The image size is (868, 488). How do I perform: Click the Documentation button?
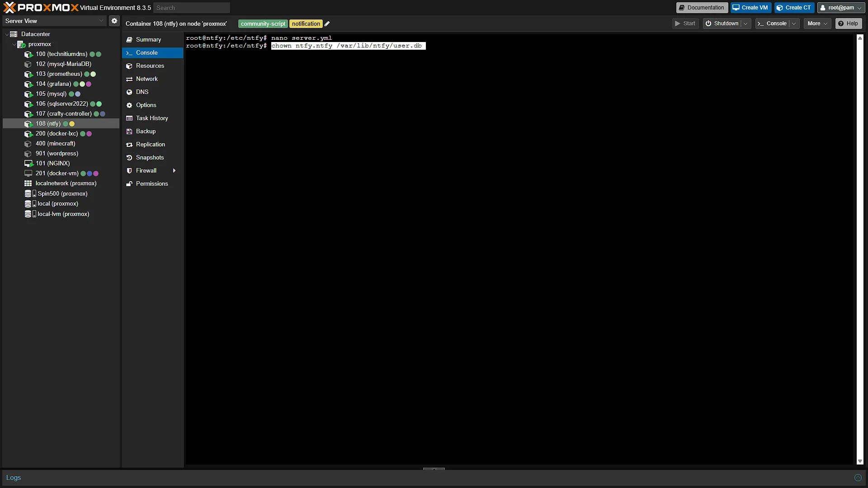pyautogui.click(x=702, y=8)
